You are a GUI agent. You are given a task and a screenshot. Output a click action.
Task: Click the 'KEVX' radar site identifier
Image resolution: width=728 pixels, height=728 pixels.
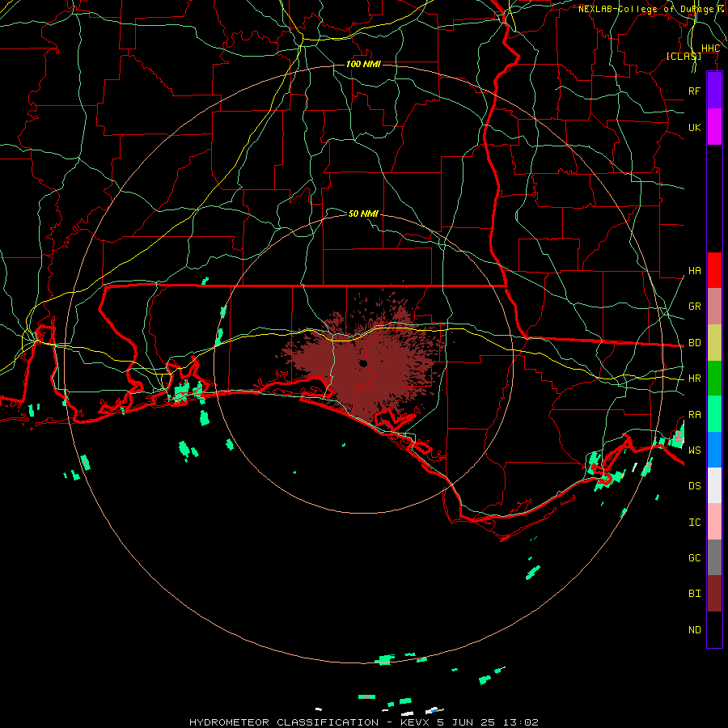point(415,722)
